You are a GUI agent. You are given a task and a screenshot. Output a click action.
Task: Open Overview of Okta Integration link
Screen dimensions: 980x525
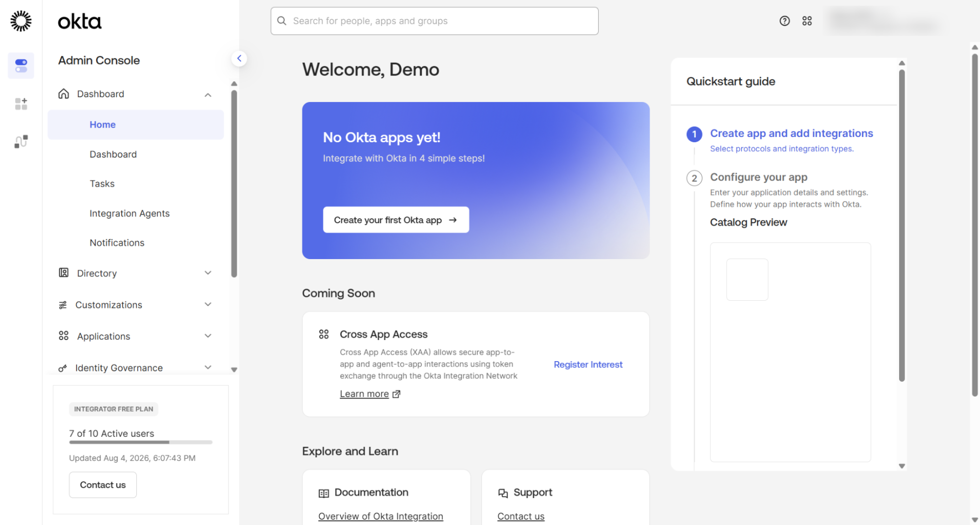(380, 516)
